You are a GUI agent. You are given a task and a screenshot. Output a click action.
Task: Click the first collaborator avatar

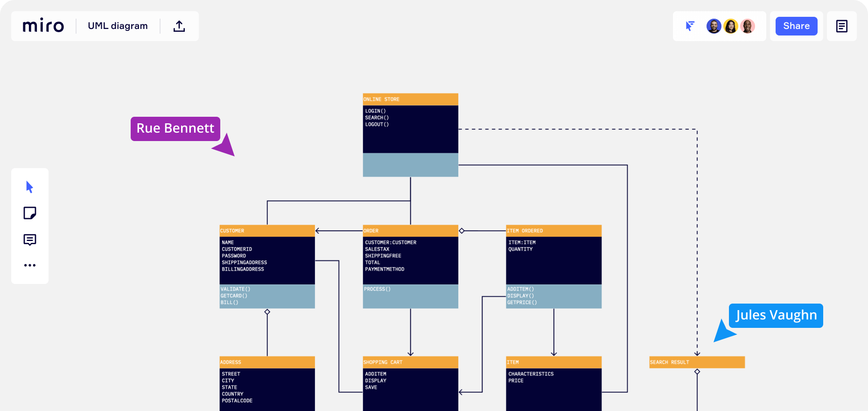click(714, 26)
